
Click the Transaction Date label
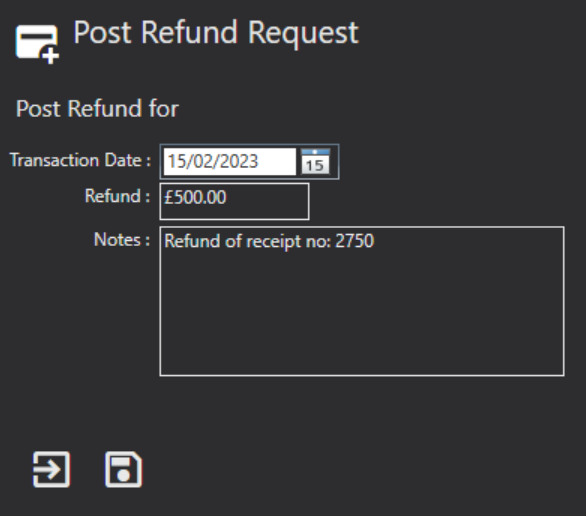pyautogui.click(x=80, y=160)
